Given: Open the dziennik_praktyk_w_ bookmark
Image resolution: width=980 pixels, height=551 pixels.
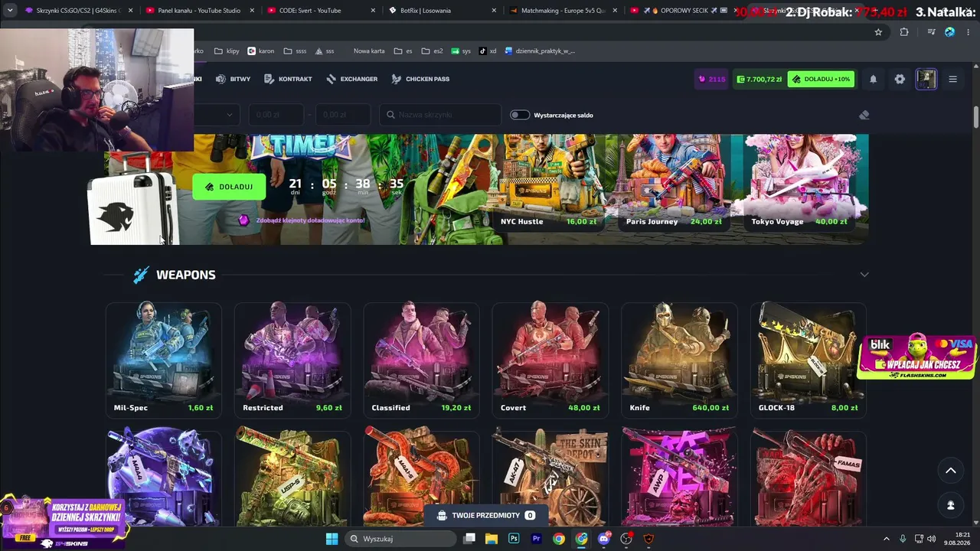Looking at the screenshot, I should click(x=540, y=51).
